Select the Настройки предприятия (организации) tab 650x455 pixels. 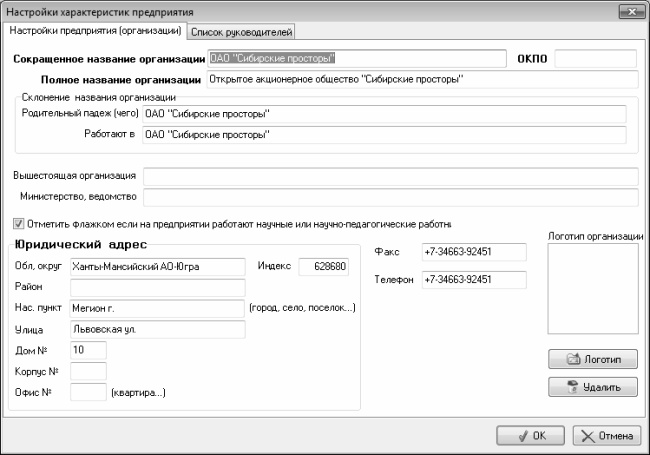point(95,32)
